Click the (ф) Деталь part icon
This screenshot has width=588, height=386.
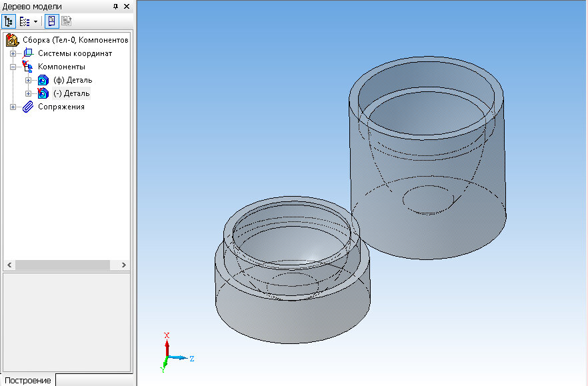43,80
